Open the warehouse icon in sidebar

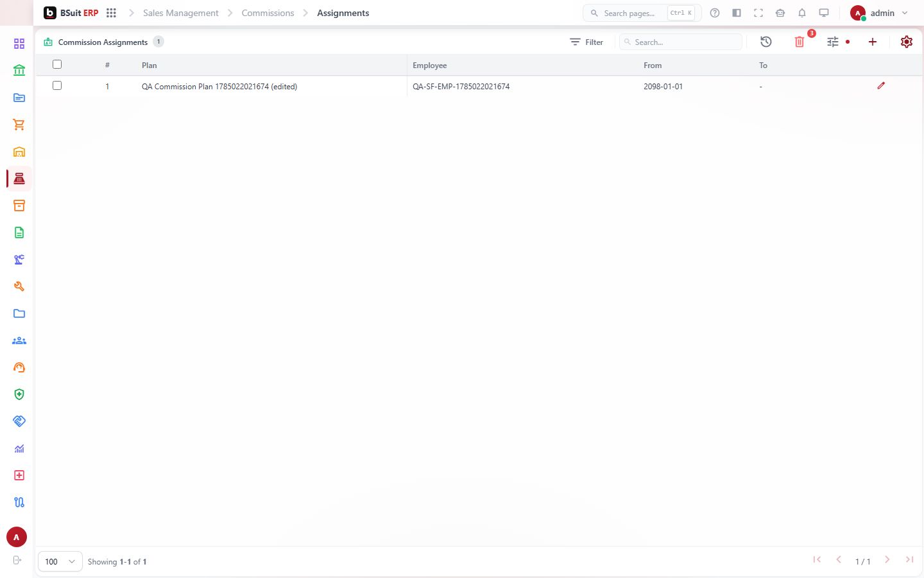19,152
